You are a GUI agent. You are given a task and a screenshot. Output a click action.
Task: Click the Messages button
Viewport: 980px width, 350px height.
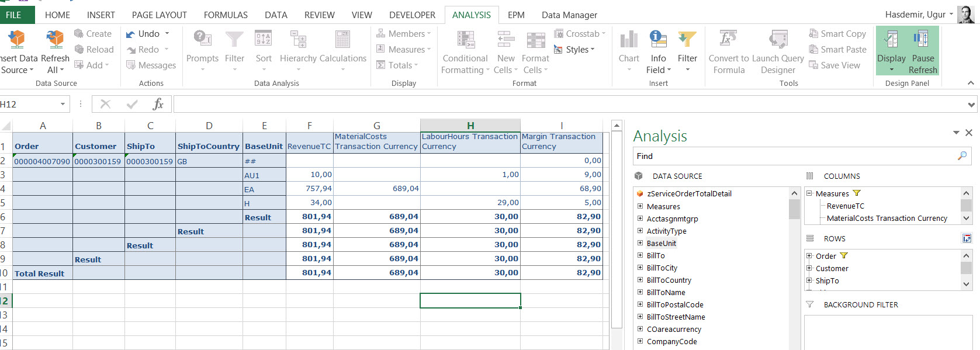coord(151,65)
